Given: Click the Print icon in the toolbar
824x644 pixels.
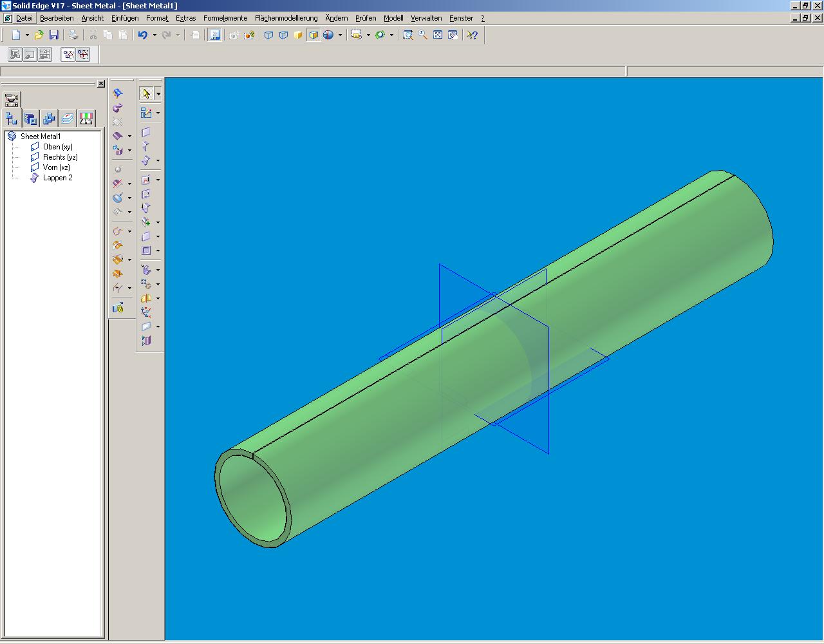Looking at the screenshot, I should [x=73, y=35].
